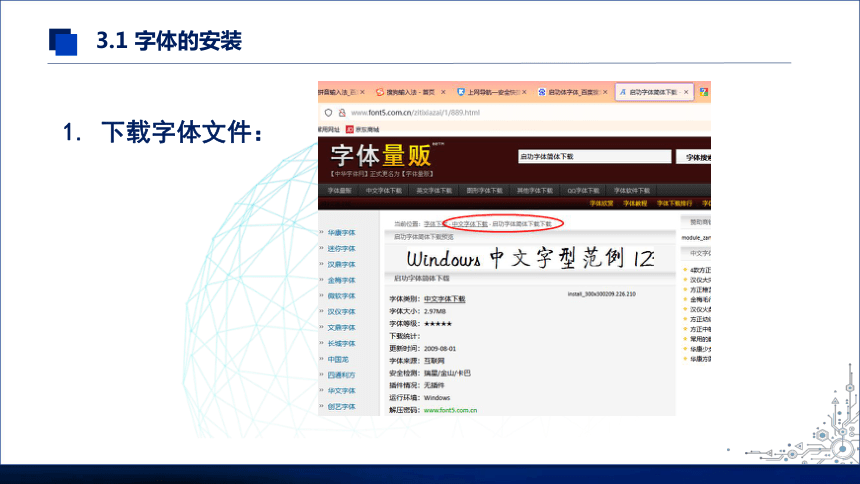This screenshot has width=860, height=484.
Task: Close the 搜狗输入法 browser tab
Action: pos(443,92)
